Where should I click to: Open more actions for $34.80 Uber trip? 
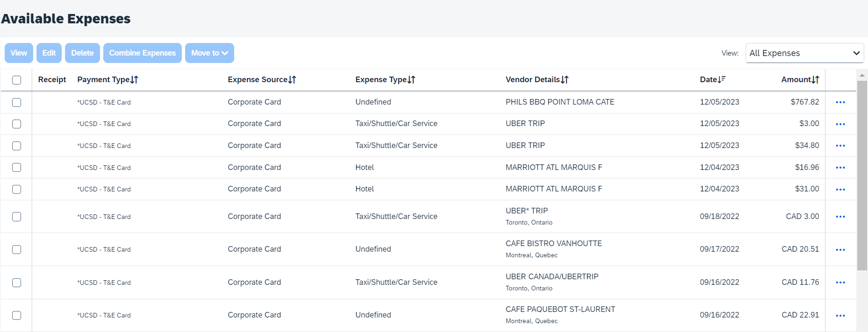[x=840, y=146]
